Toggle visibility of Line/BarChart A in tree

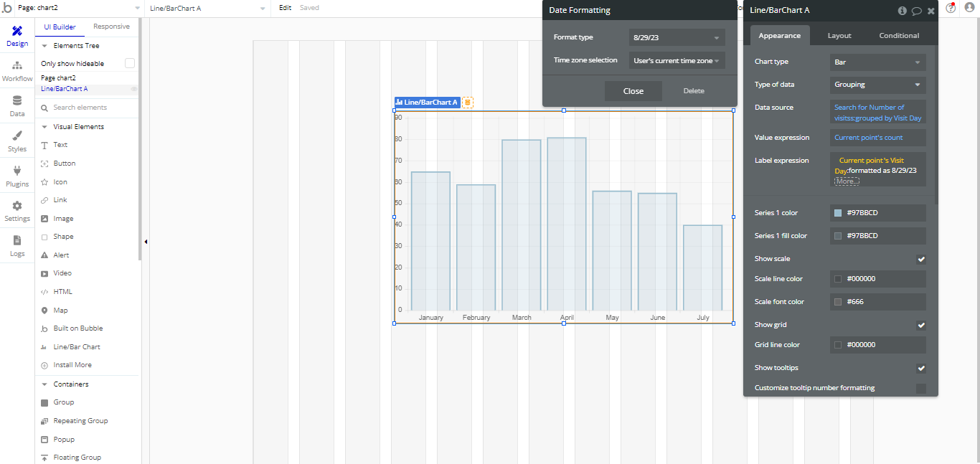click(x=133, y=89)
